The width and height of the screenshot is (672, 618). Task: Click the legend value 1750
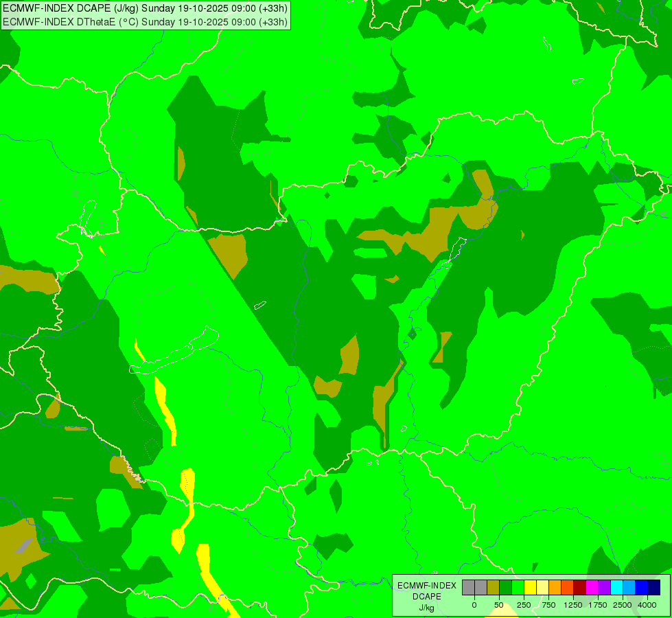click(598, 605)
